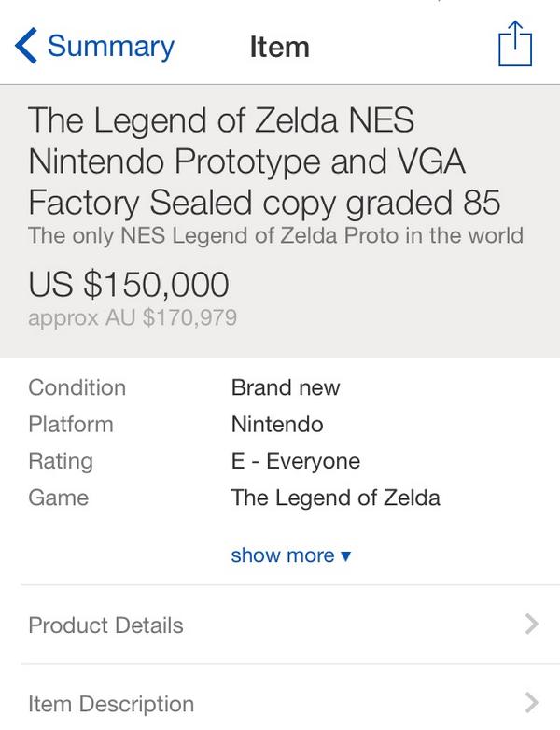Viewport: 560px width, 730px height.
Task: Tap the Platform label
Action: 71,424
